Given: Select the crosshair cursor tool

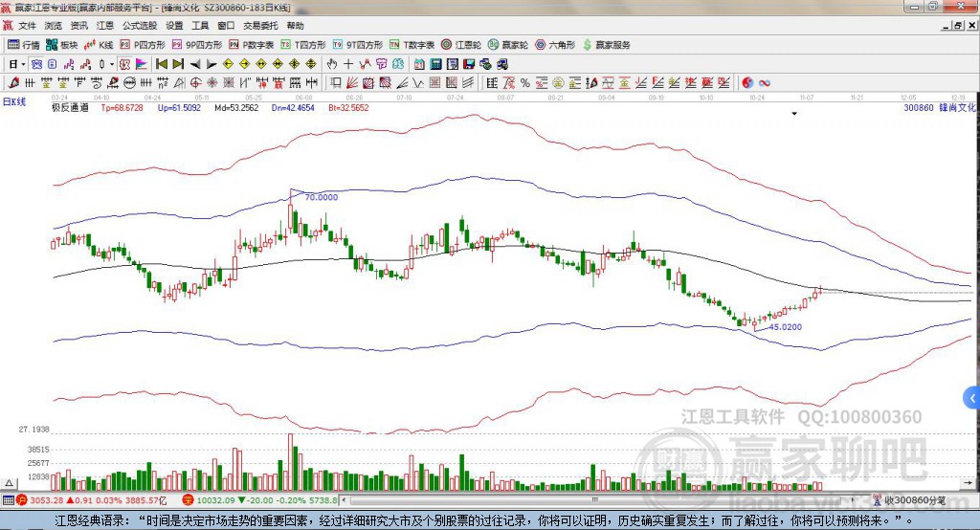Looking at the screenshot, I should point(348,64).
